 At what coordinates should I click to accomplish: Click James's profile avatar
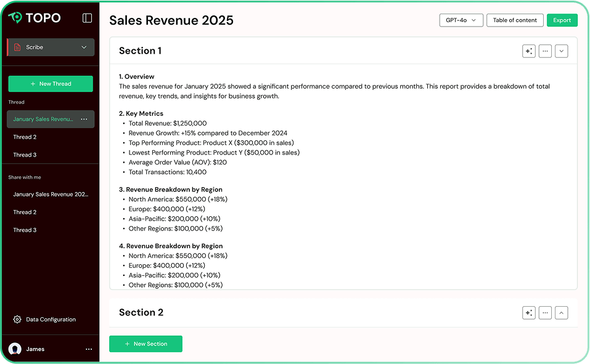pyautogui.click(x=15, y=349)
